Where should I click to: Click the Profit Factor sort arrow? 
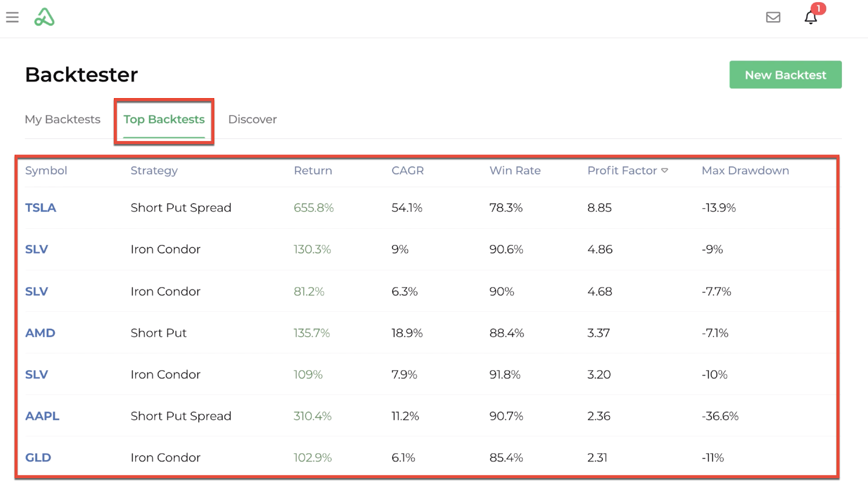(665, 171)
